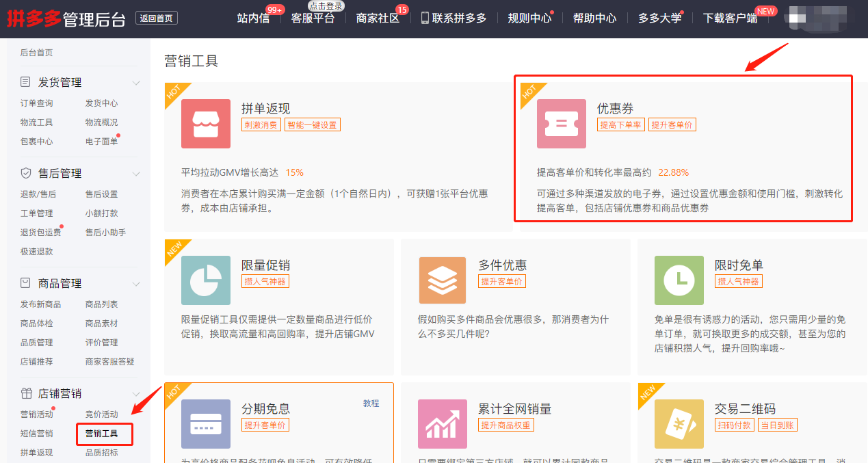
Task: Open 售后小助手 in sidebar
Action: (x=105, y=233)
